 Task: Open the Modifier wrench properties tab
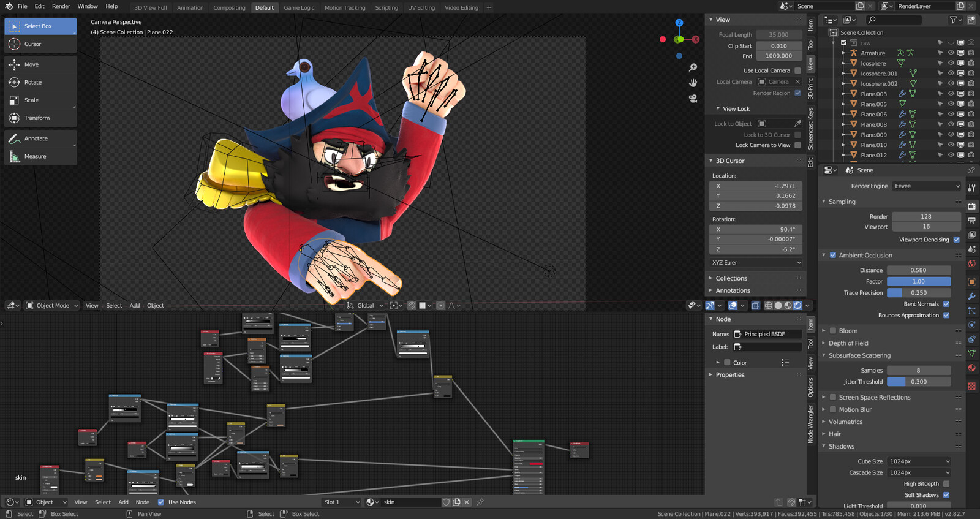pyautogui.click(x=972, y=297)
